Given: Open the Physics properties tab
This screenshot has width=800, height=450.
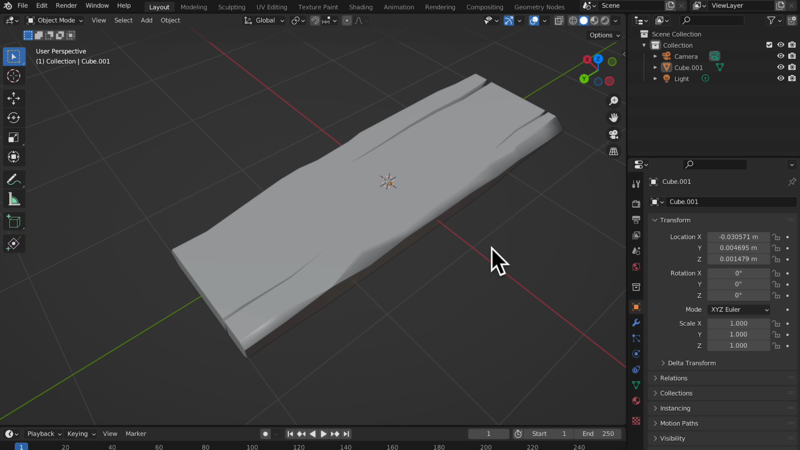Looking at the screenshot, I should coord(636,354).
